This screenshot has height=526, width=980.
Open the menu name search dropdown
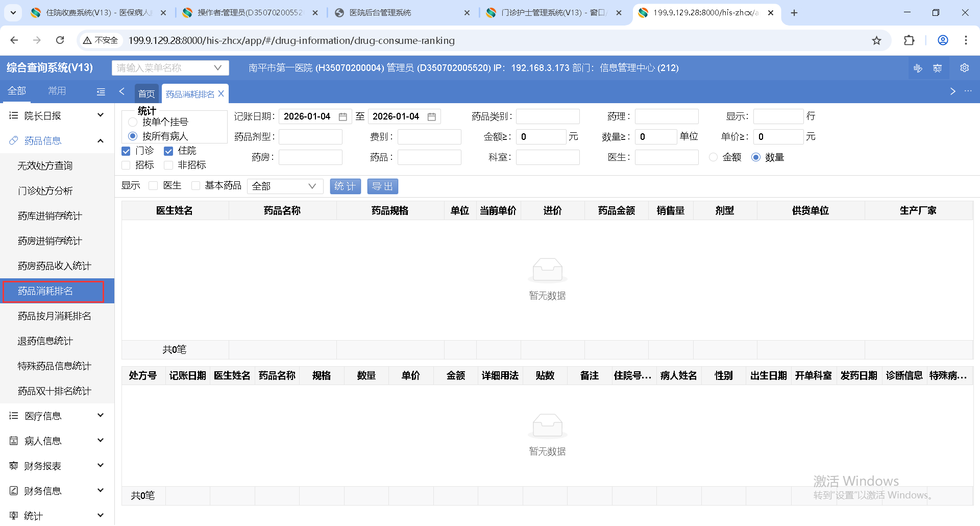tap(170, 68)
